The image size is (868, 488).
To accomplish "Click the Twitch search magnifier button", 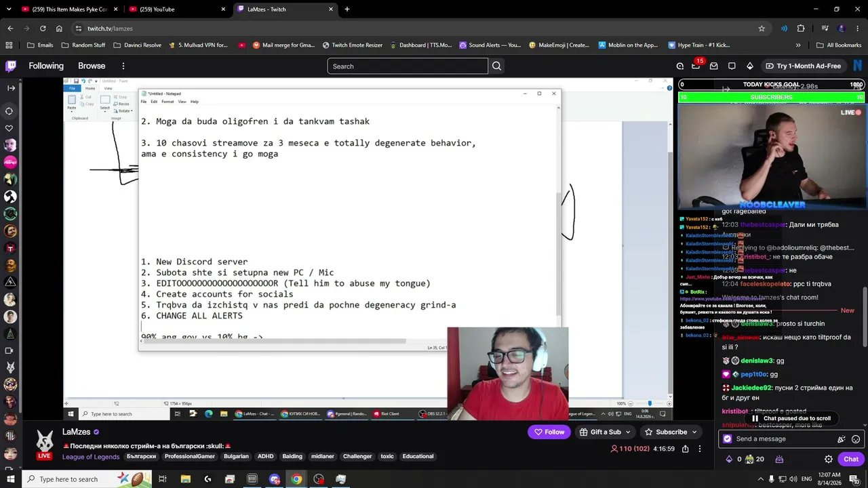I will click(x=496, y=66).
